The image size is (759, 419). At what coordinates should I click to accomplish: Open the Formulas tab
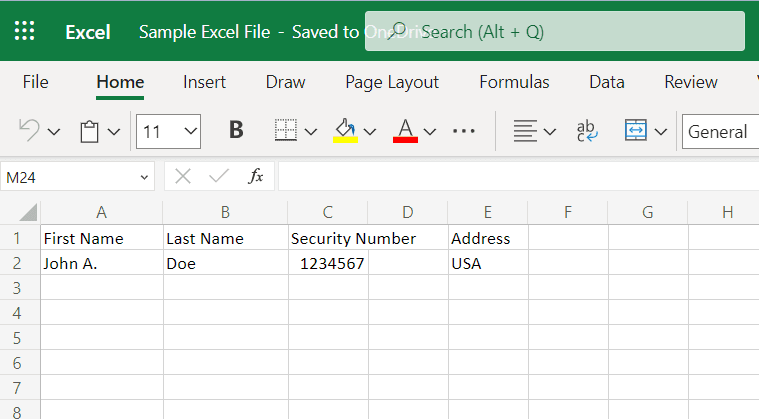(x=514, y=82)
